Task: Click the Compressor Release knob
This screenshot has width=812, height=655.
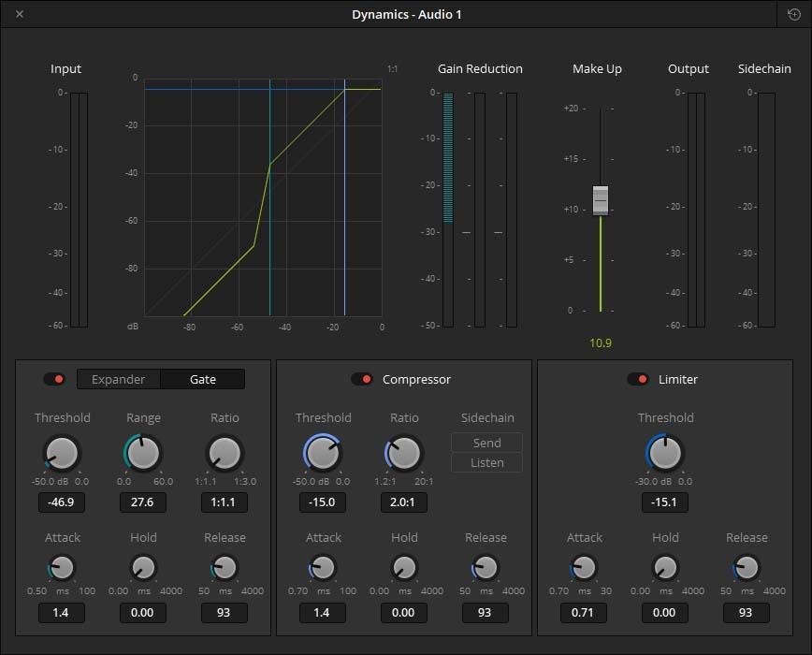Action: pyautogui.click(x=486, y=567)
